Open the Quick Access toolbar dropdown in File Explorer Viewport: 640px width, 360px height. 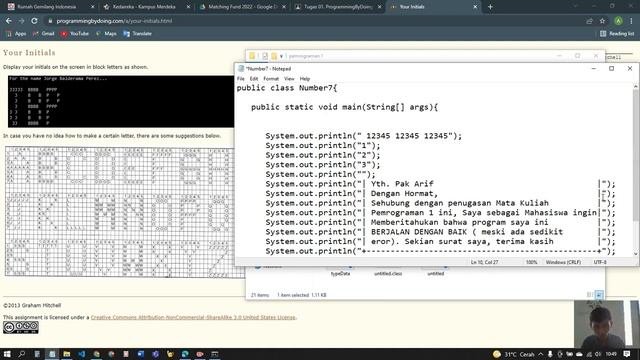tap(281, 56)
